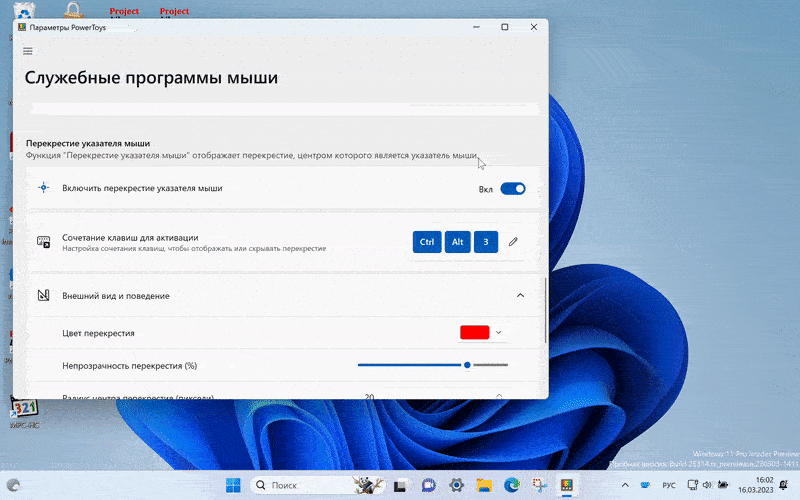
Task: Select the Recycle Bin desktop icon
Action: coord(24,11)
